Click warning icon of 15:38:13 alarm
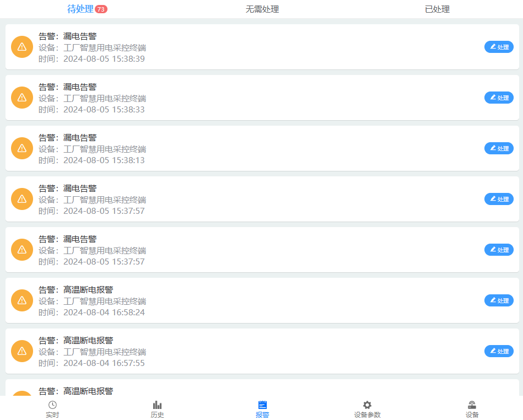The width and height of the screenshot is (523, 420). pos(22,148)
